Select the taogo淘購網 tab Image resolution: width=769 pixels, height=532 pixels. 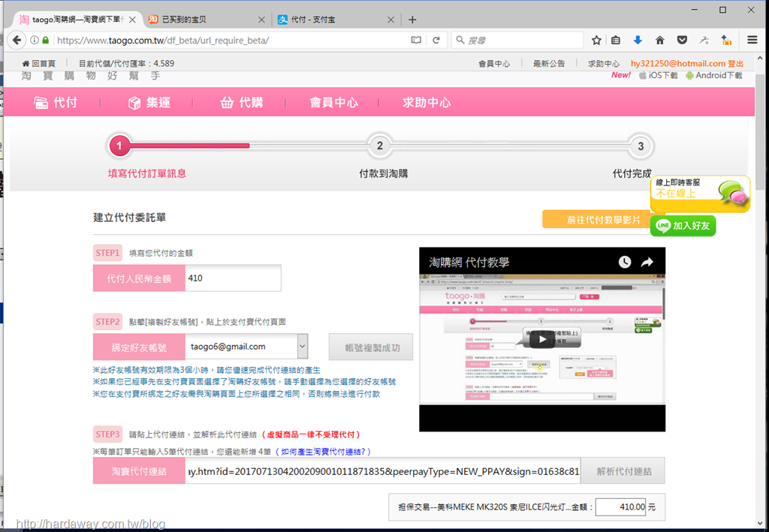(x=77, y=20)
